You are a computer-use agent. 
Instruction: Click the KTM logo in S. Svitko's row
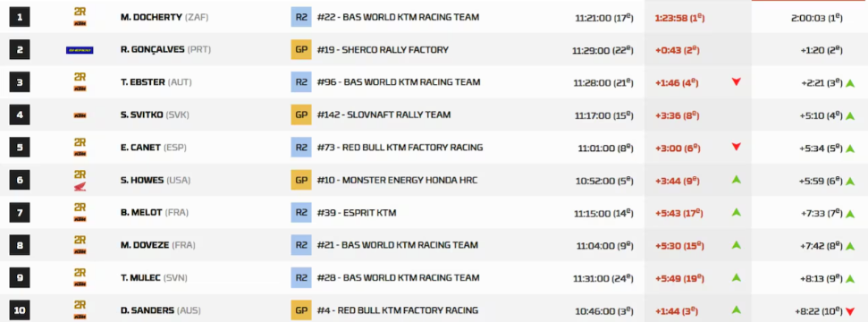pyautogui.click(x=80, y=115)
